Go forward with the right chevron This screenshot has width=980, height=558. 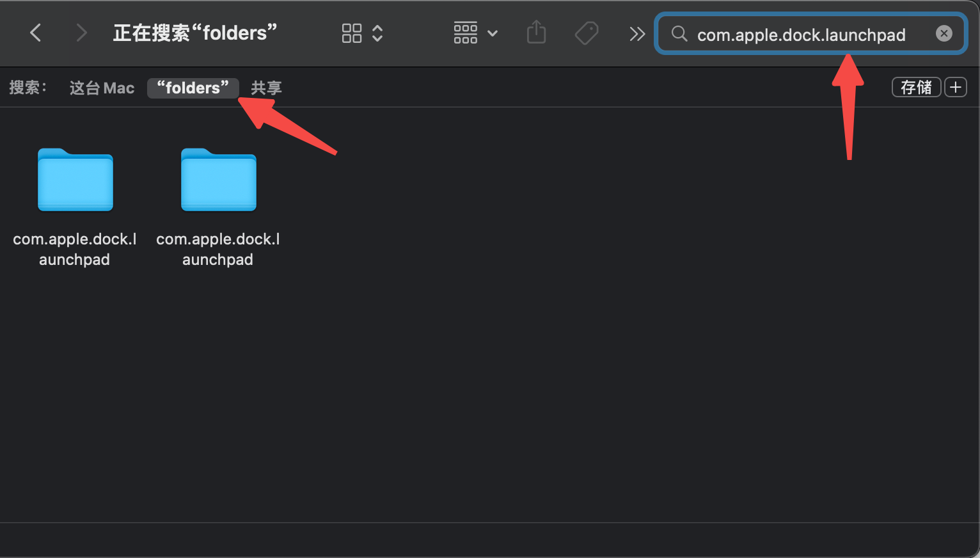click(81, 33)
